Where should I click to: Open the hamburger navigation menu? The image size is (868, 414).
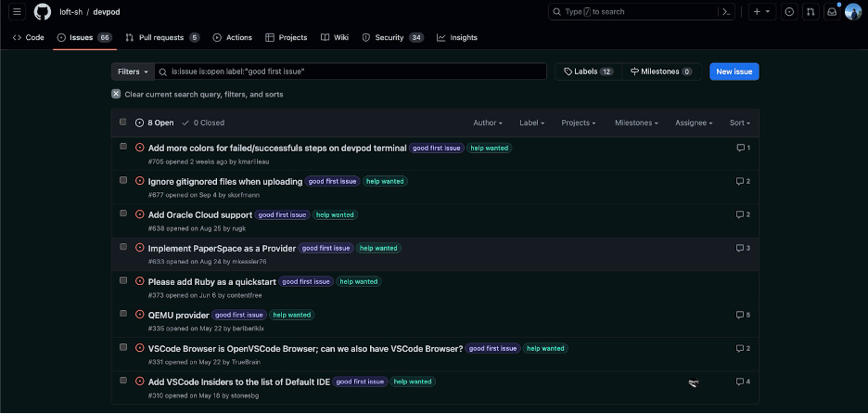click(x=18, y=12)
